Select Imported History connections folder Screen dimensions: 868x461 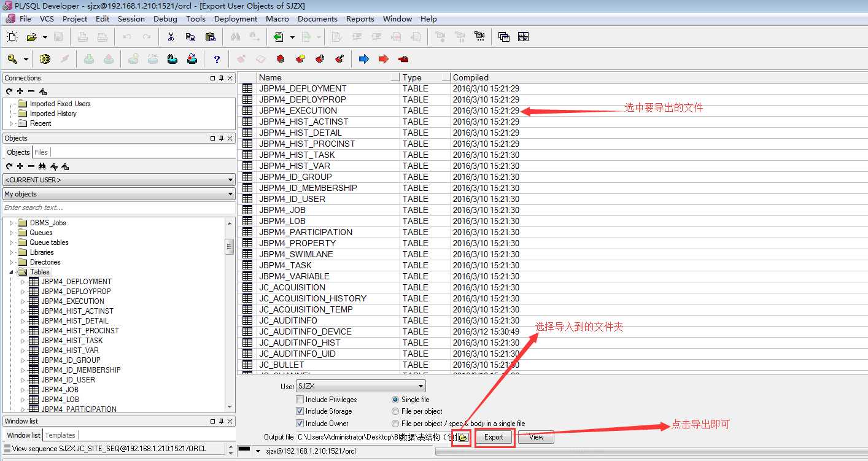(x=53, y=114)
